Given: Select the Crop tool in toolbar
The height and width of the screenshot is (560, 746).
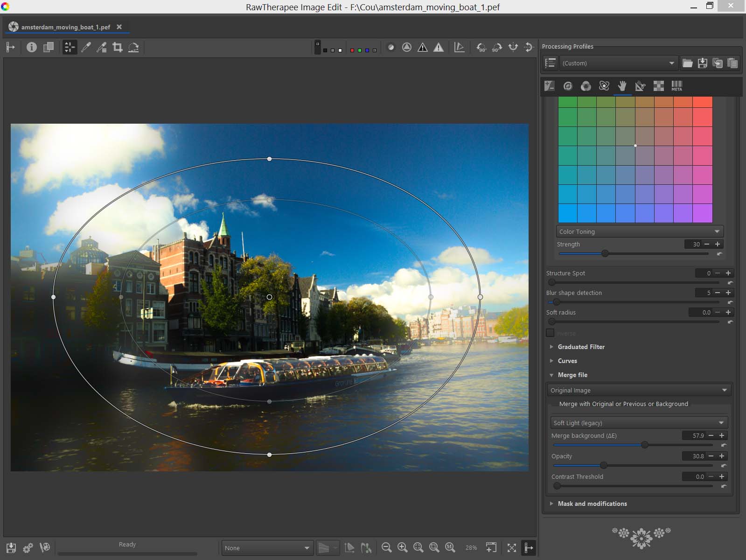Looking at the screenshot, I should [x=118, y=47].
